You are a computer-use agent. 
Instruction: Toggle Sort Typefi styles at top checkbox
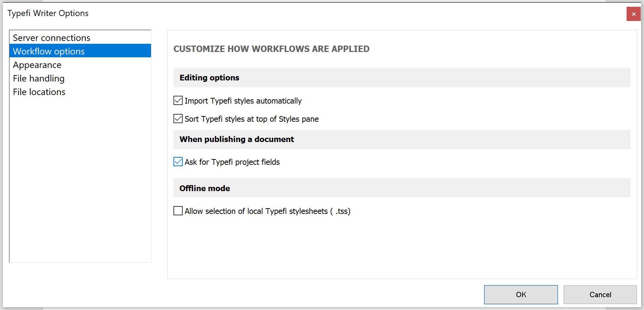pos(178,119)
